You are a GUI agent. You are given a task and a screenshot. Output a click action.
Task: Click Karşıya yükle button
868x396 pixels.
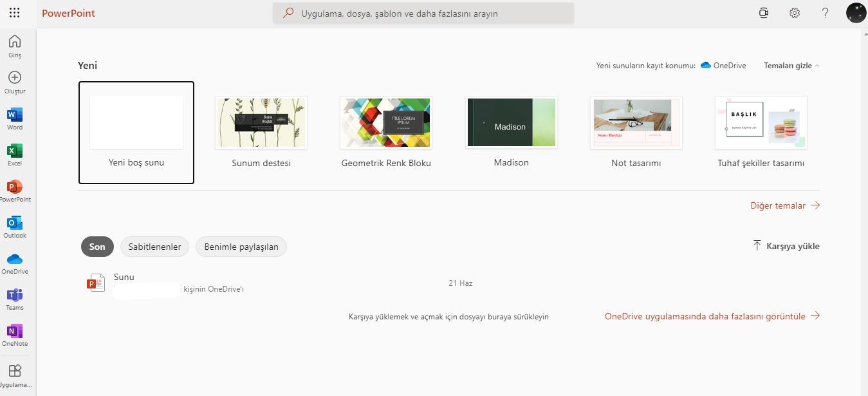point(786,246)
